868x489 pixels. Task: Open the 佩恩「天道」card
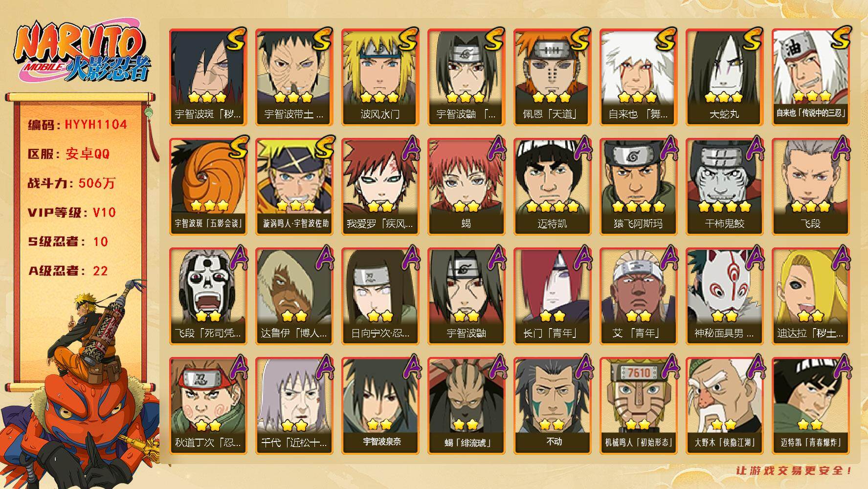coord(552,77)
